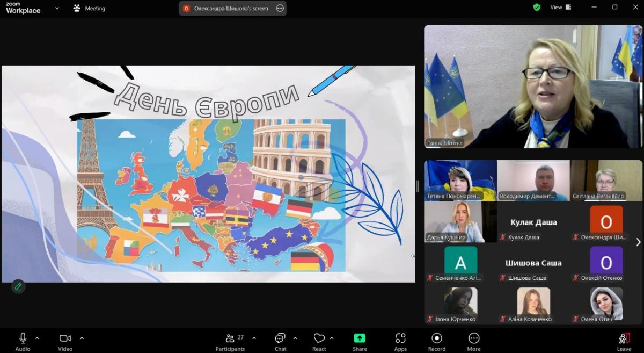Screen dimensions: 644x353
Task: Select Володимир Дементьєв video tile
Action: click(x=533, y=181)
